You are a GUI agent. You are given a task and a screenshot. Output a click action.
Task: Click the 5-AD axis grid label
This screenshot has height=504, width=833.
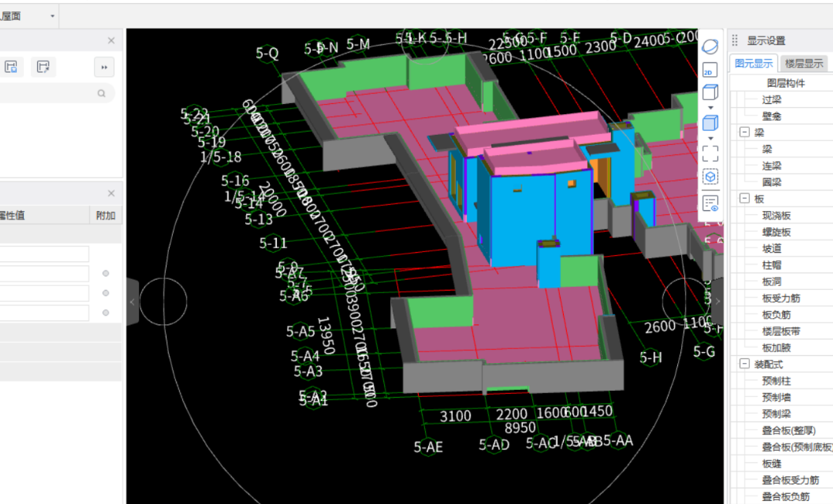(x=494, y=445)
